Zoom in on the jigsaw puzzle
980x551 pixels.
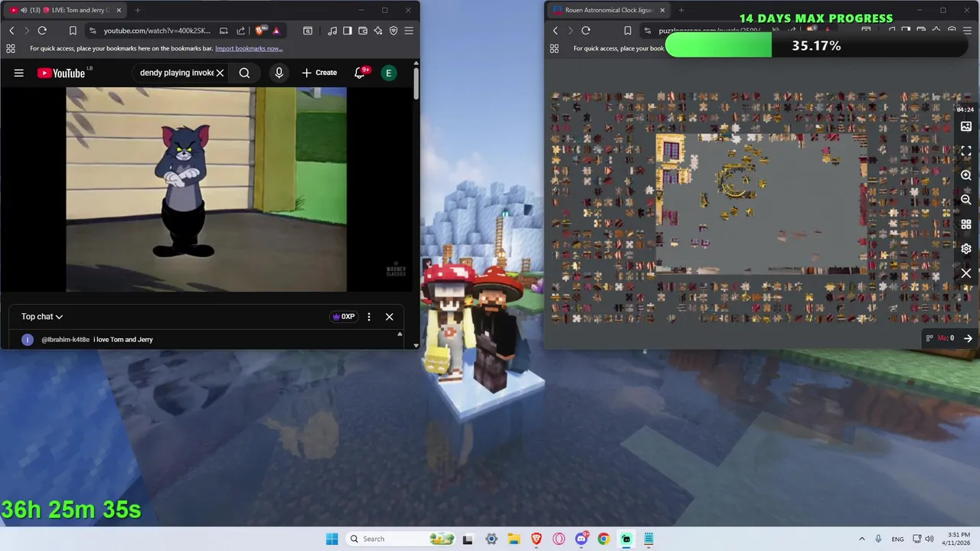click(x=966, y=175)
